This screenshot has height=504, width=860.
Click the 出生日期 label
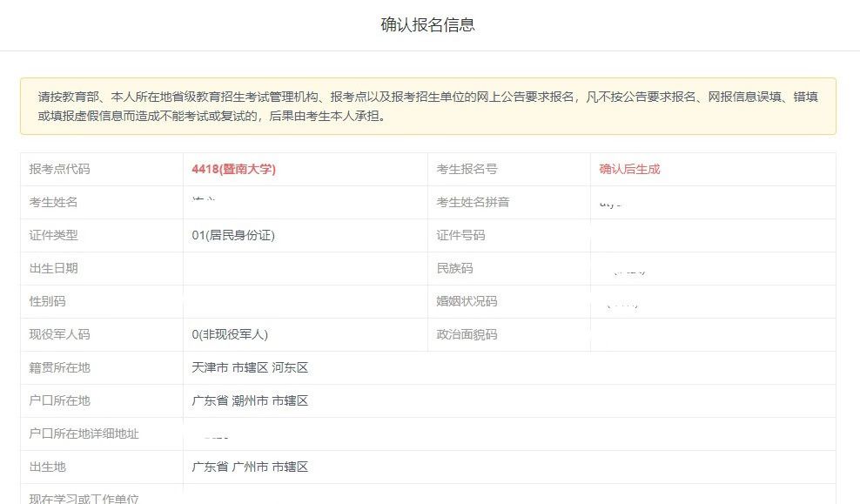click(53, 268)
